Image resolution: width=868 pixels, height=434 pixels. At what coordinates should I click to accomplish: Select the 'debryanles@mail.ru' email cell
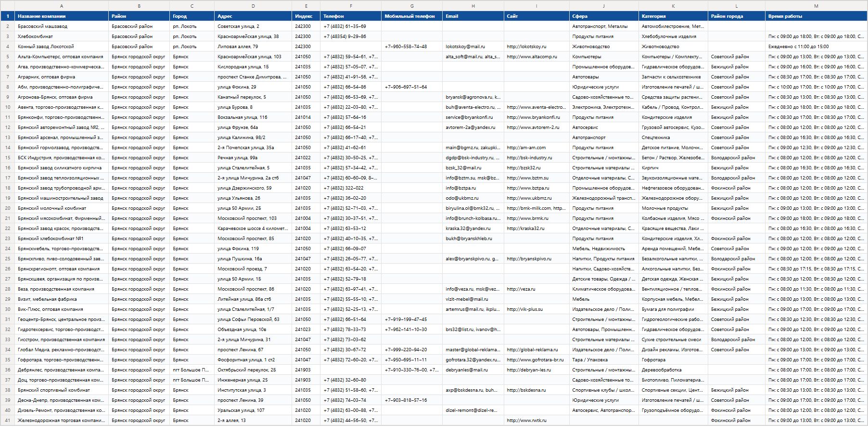point(473,370)
